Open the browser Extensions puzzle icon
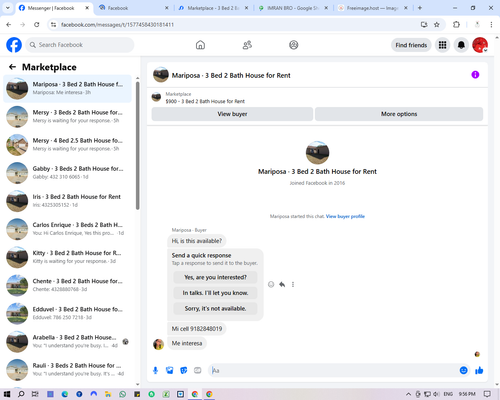The height and width of the screenshot is (400, 500). click(456, 24)
